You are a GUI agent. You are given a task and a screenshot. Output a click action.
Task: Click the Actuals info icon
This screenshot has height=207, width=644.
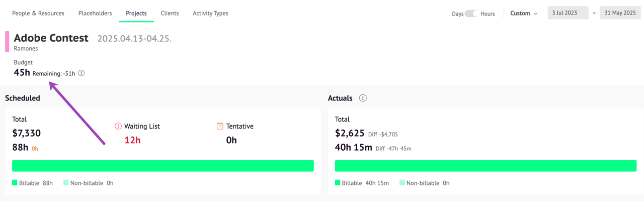363,98
